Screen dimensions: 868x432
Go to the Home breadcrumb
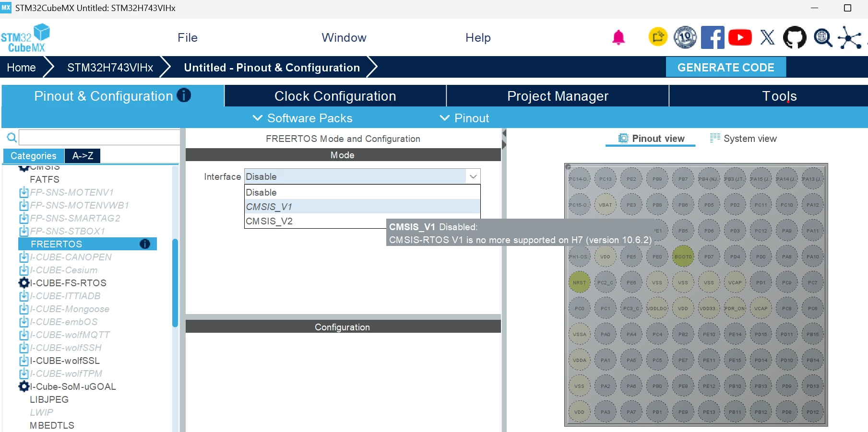tap(21, 68)
